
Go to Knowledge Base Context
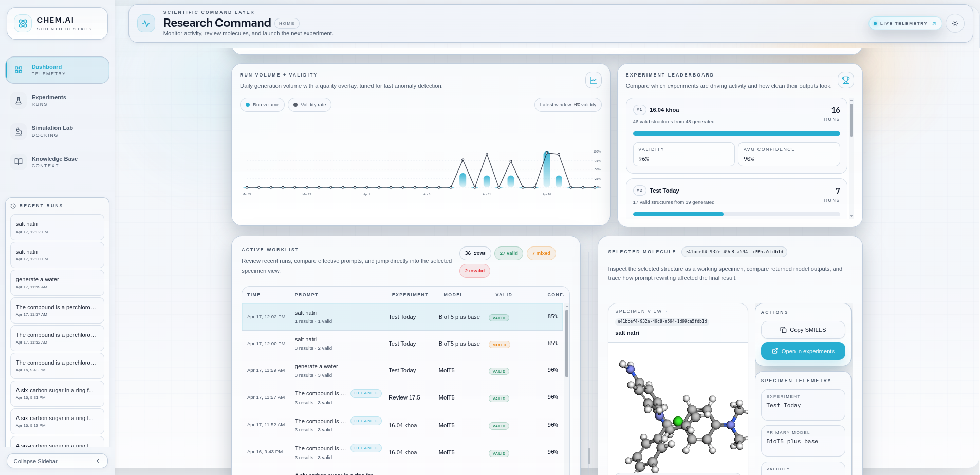click(57, 162)
